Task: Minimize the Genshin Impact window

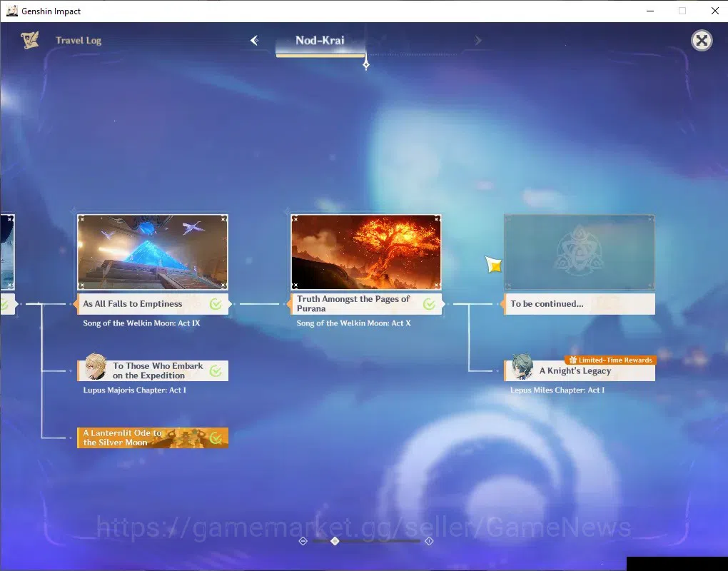Action: pyautogui.click(x=650, y=11)
